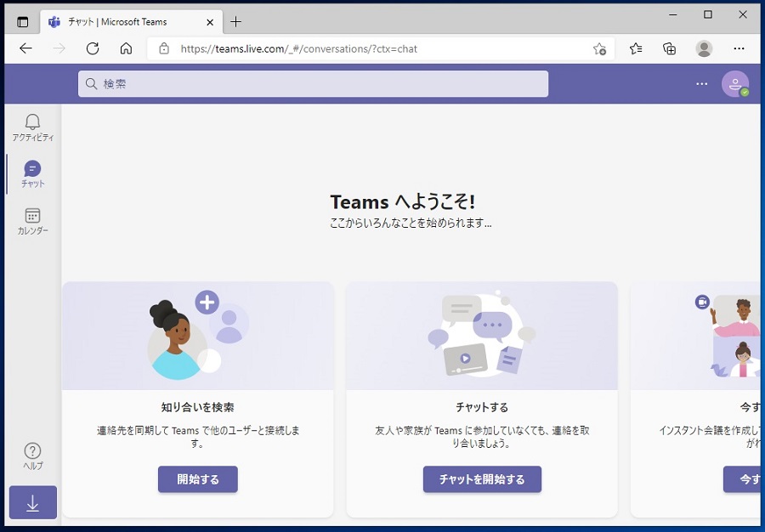Open browser collections icon
The height and width of the screenshot is (532, 765).
pos(670,48)
